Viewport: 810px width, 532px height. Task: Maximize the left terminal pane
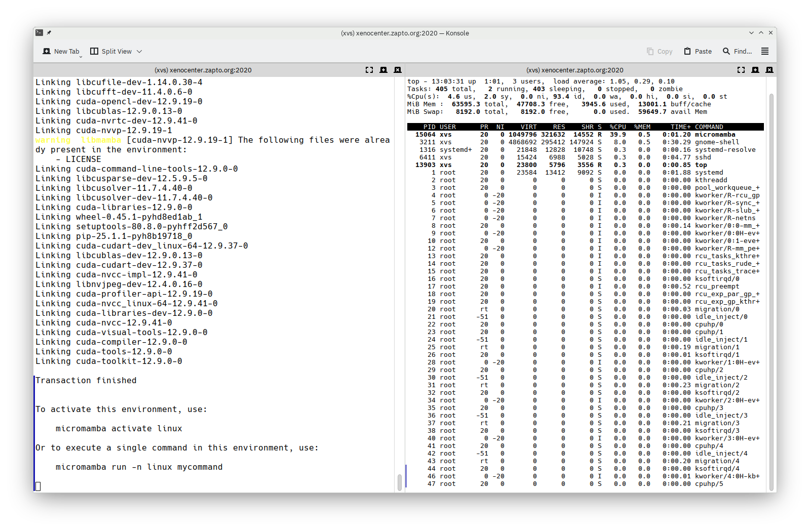369,70
